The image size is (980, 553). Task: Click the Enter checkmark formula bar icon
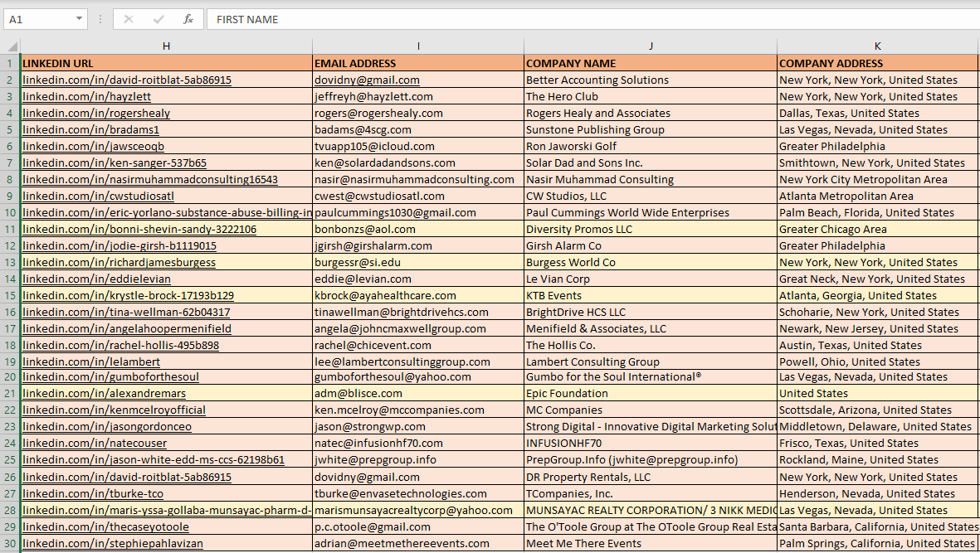pyautogui.click(x=158, y=19)
